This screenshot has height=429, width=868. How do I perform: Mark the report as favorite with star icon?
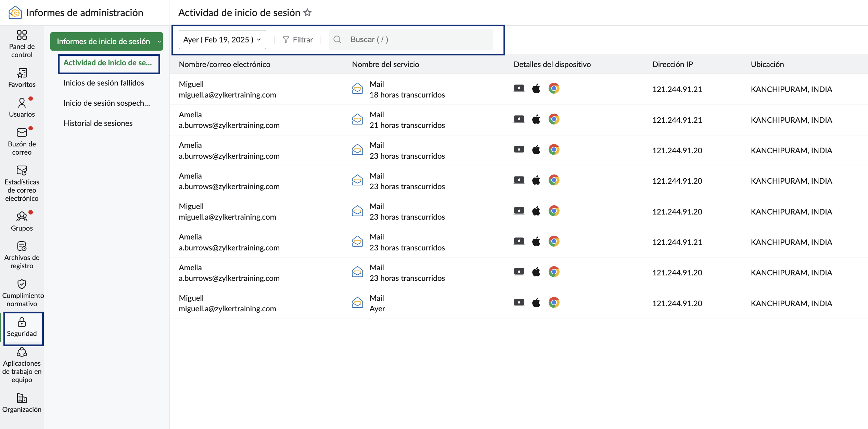307,13
